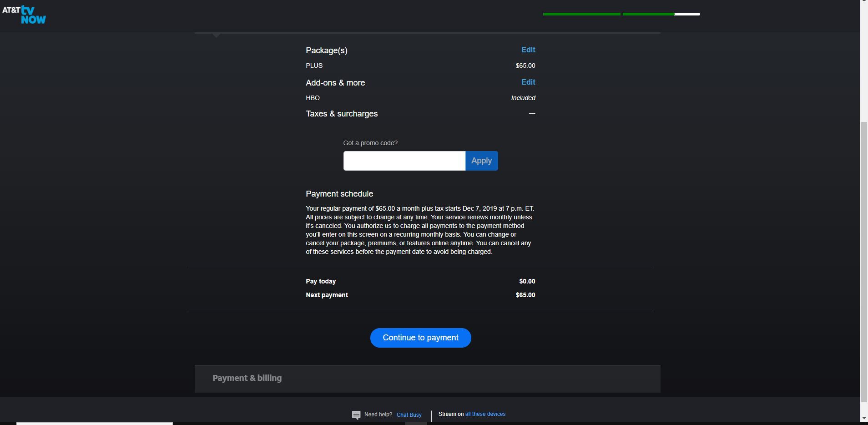Click the Payment schedule heading

pyautogui.click(x=339, y=194)
